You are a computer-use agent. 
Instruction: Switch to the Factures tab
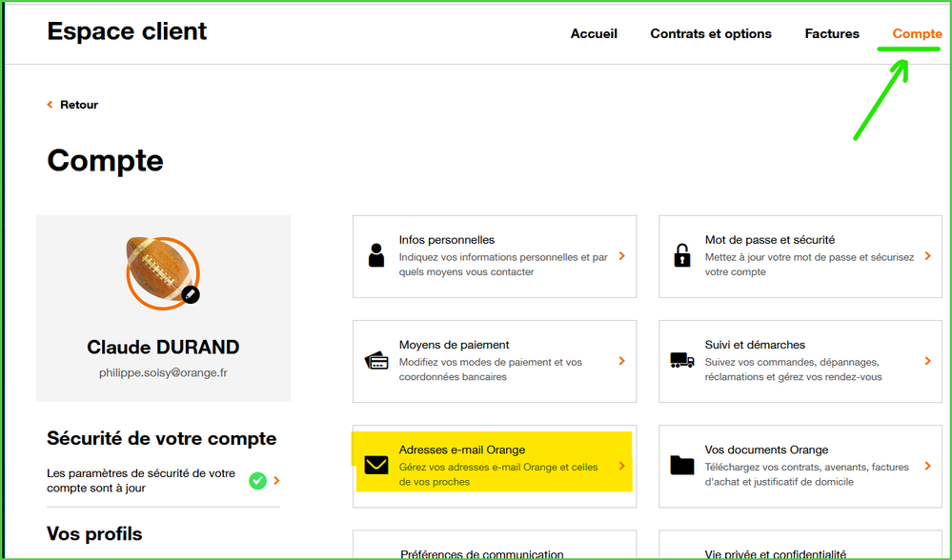(x=832, y=34)
